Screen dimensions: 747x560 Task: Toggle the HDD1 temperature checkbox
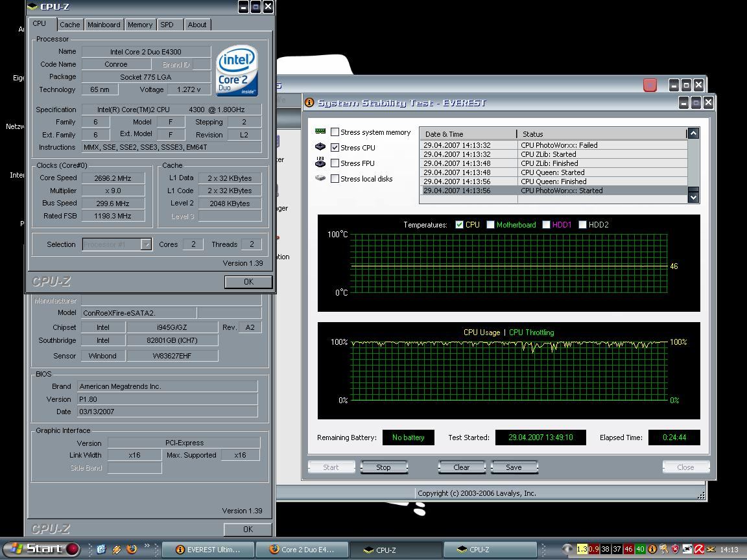click(x=547, y=225)
